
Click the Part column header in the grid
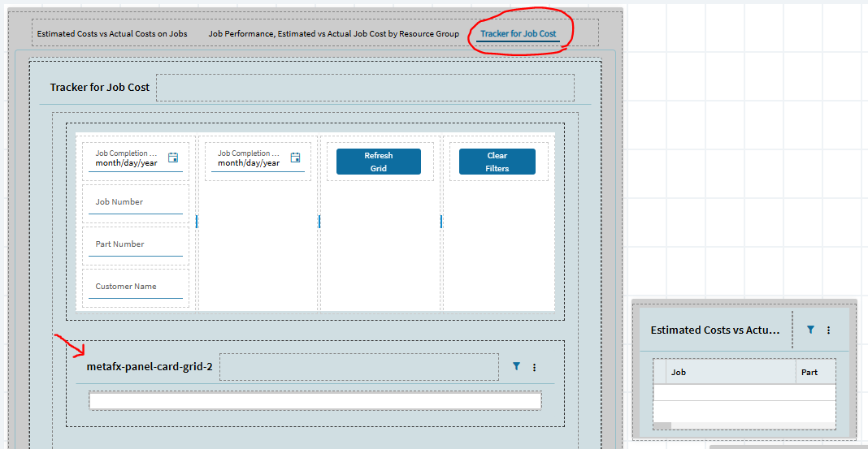click(x=816, y=372)
